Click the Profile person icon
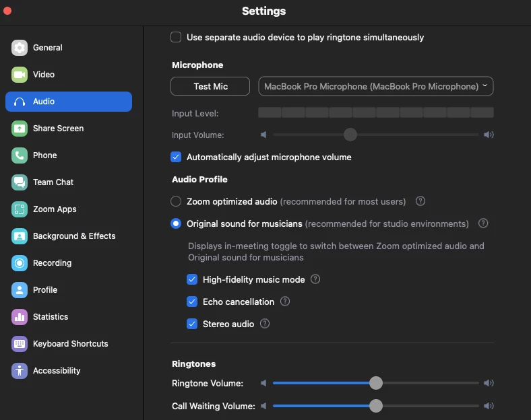The width and height of the screenshot is (531, 420). pos(20,290)
